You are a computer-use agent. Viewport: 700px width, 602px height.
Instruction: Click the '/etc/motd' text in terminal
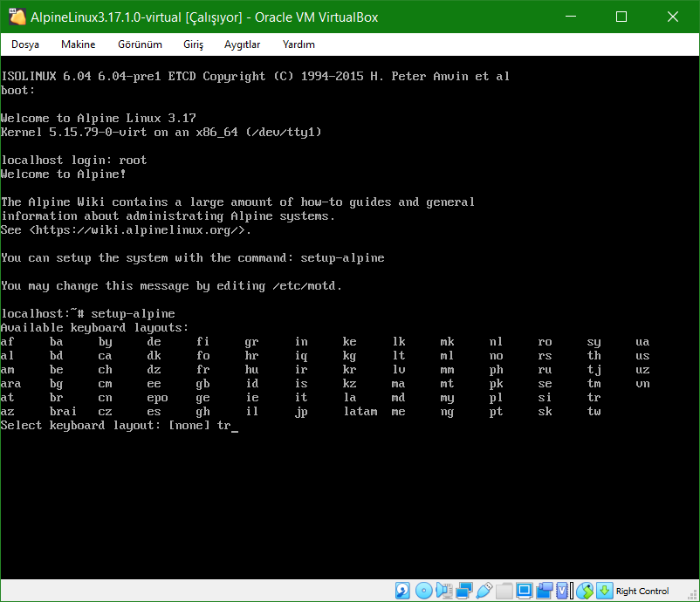click(304, 286)
